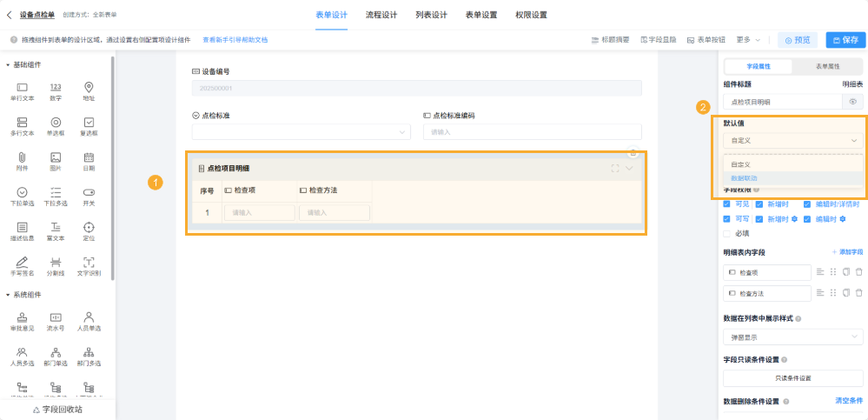Choose 数据联动 from the dropdown list
Screen dimensions: 868x420
point(792,178)
